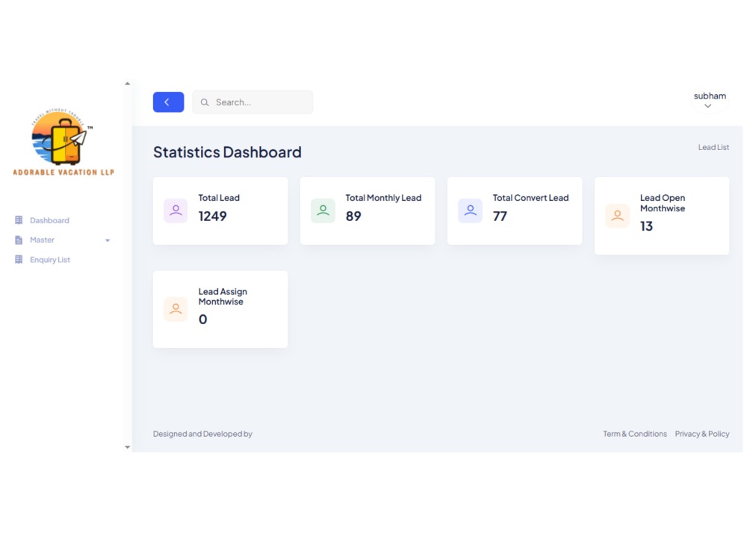Click the Lead Open Monthwise title

tap(663, 203)
